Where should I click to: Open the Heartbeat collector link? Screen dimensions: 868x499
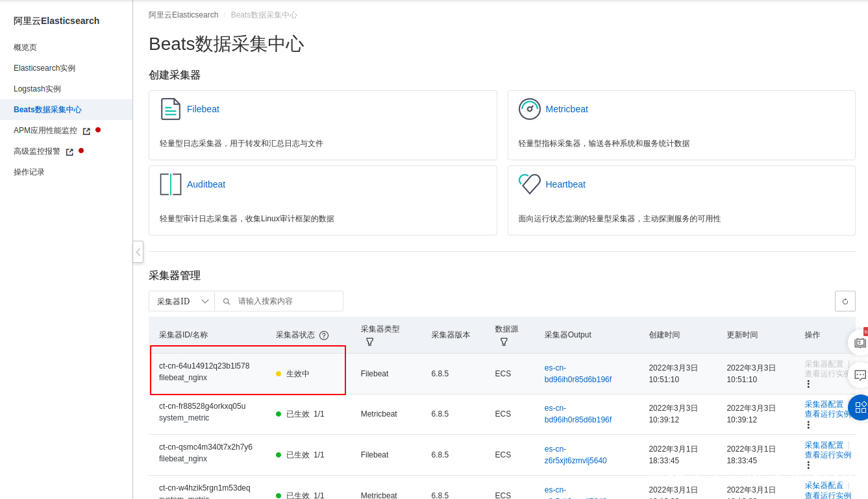tap(565, 184)
